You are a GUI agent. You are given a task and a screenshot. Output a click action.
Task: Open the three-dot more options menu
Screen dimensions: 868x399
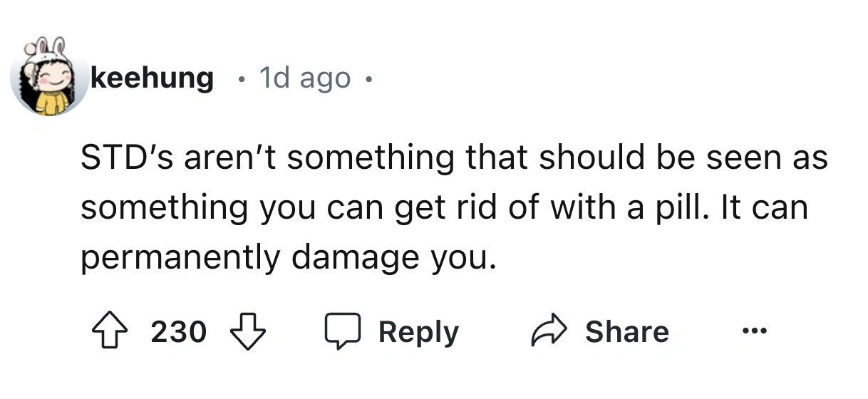point(755,332)
